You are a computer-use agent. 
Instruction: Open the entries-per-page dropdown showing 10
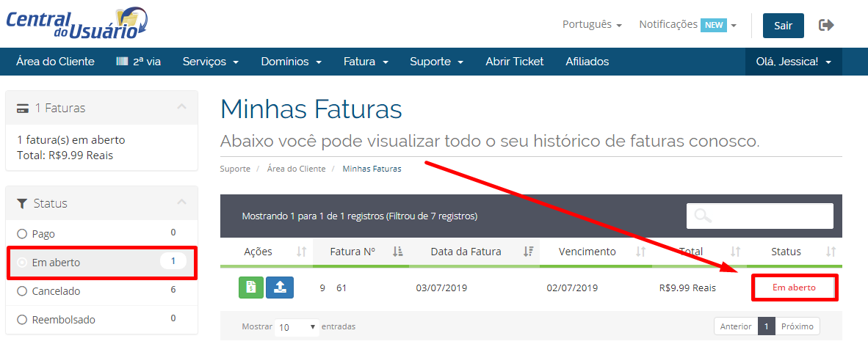[x=297, y=326]
